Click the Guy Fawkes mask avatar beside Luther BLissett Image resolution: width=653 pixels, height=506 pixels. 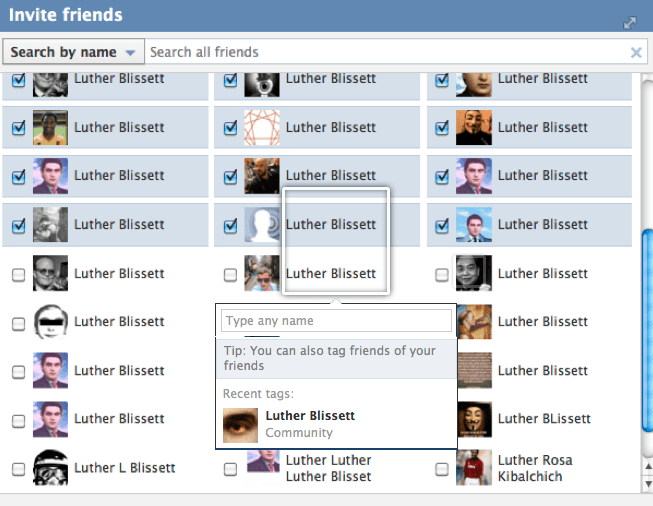[474, 419]
